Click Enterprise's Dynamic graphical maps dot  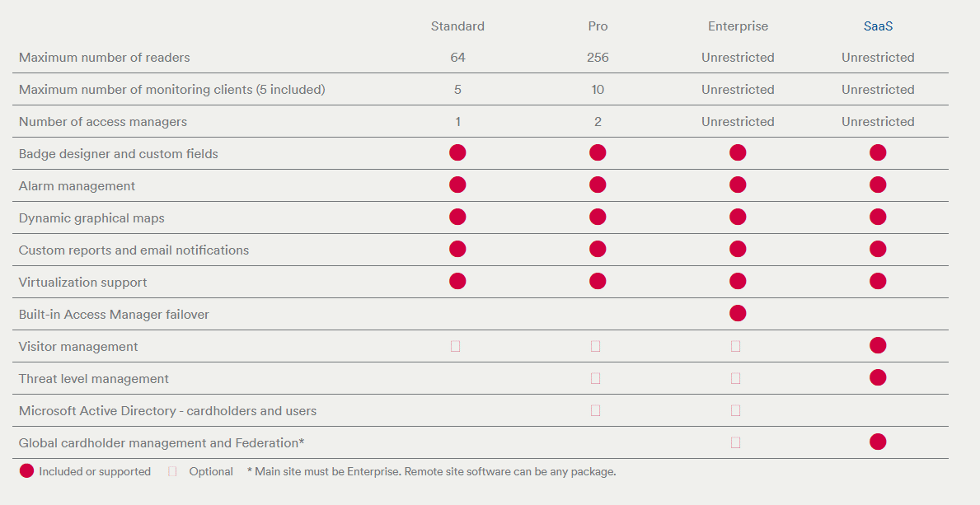tap(738, 217)
